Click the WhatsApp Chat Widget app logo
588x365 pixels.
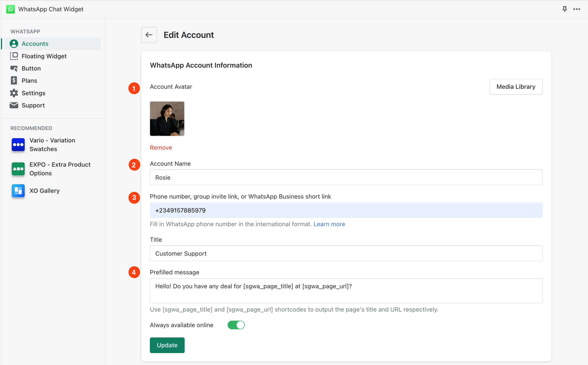point(11,9)
